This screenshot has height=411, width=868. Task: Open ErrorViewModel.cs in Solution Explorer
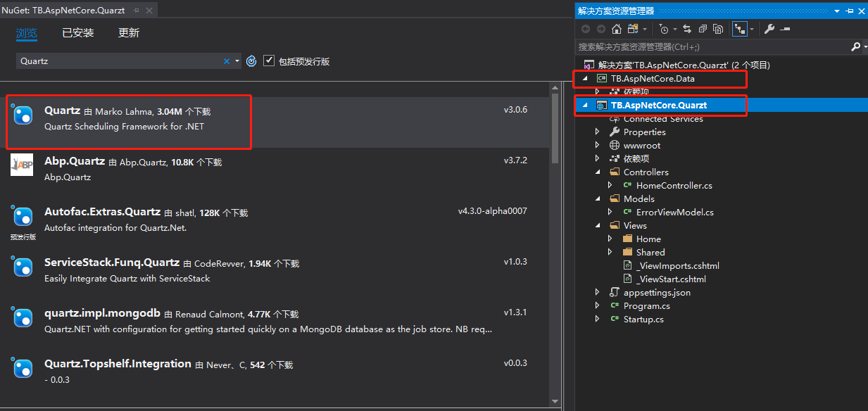(x=675, y=213)
